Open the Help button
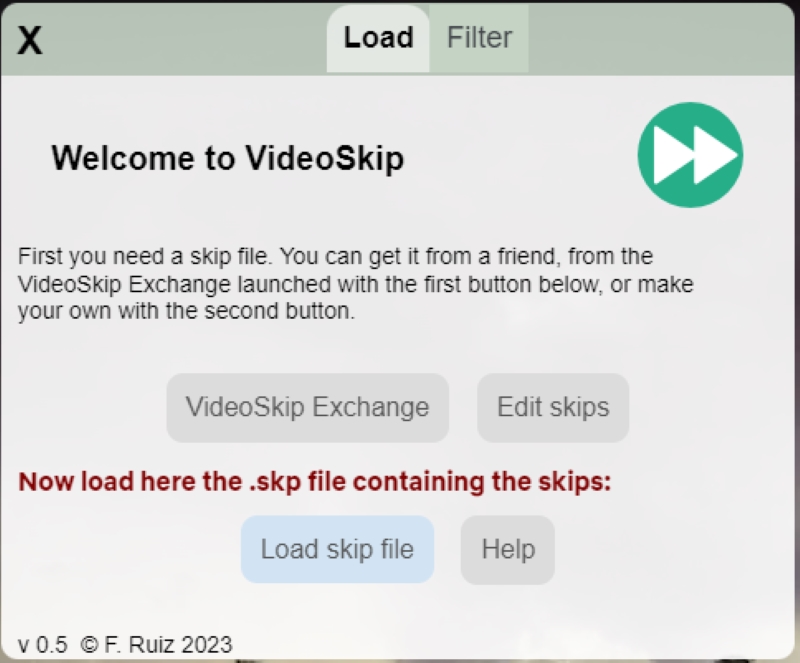Image resolution: width=800 pixels, height=663 pixels. click(x=508, y=549)
